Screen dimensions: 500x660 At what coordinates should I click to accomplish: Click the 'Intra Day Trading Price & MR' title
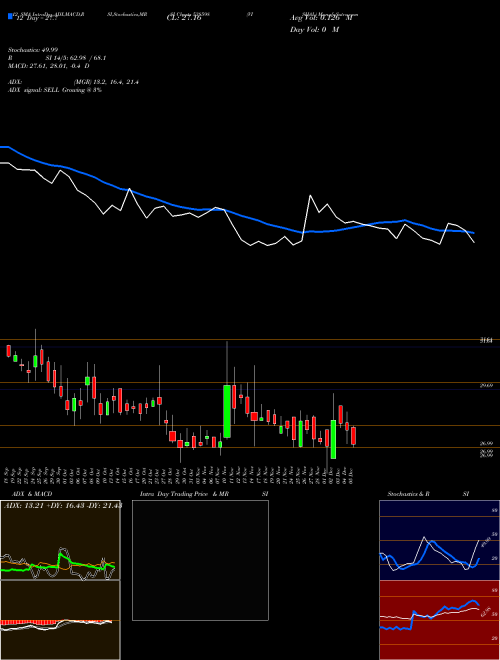[x=184, y=494]
